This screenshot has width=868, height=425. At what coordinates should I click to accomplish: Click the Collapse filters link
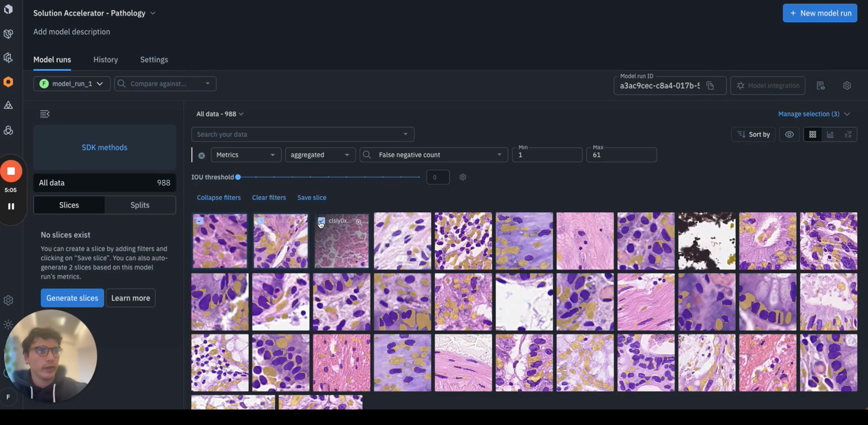219,198
